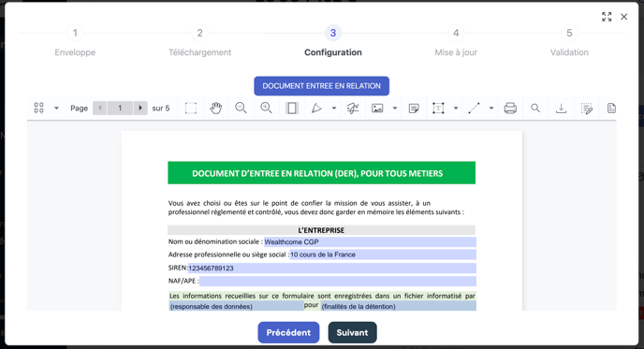This screenshot has width=644, height=349.
Task: Go to step 2 Téléchargement
Action: (x=199, y=41)
